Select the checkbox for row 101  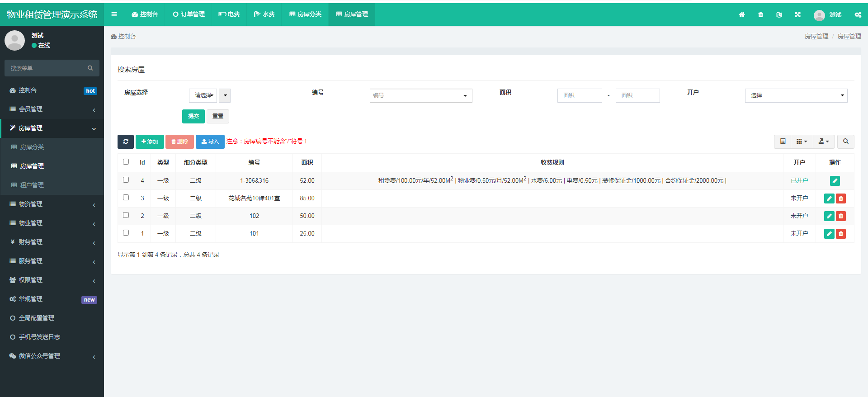[126, 233]
